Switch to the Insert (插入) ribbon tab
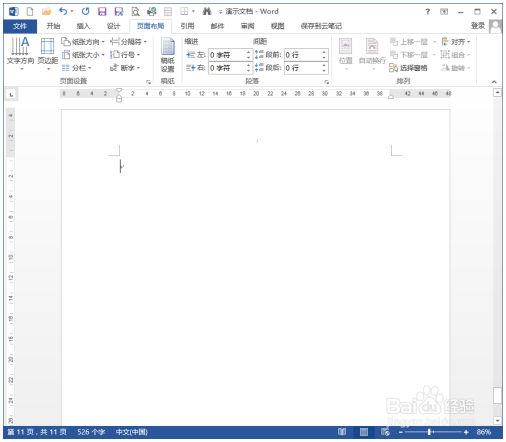 click(83, 26)
